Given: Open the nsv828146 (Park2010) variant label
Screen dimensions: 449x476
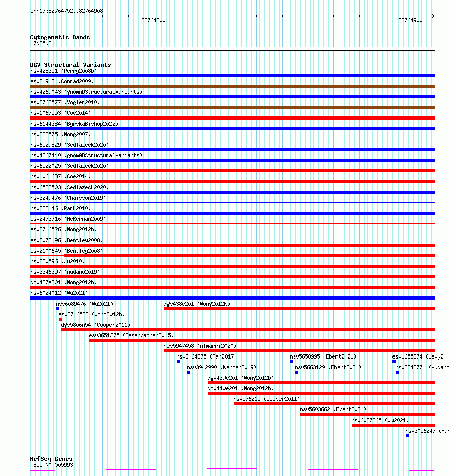Looking at the screenshot, I should pyautogui.click(x=61, y=208).
